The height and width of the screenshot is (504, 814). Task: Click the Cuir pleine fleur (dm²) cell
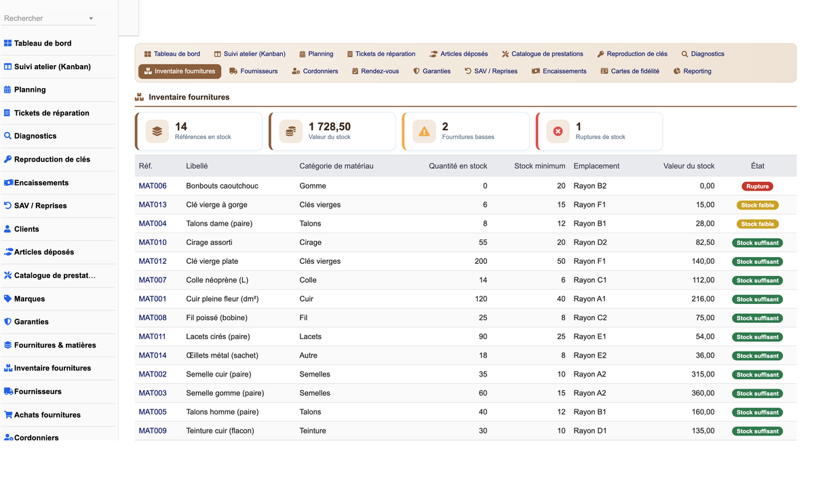pyautogui.click(x=222, y=299)
